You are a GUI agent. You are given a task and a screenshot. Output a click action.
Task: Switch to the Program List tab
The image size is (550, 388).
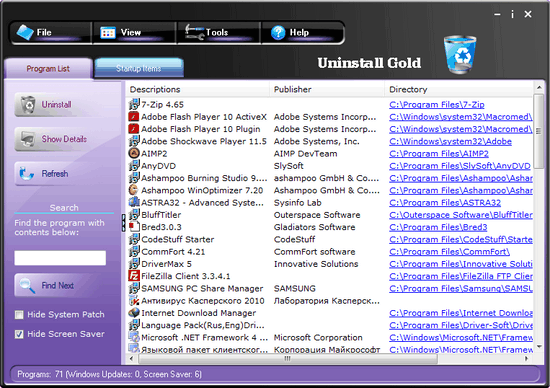click(48, 68)
